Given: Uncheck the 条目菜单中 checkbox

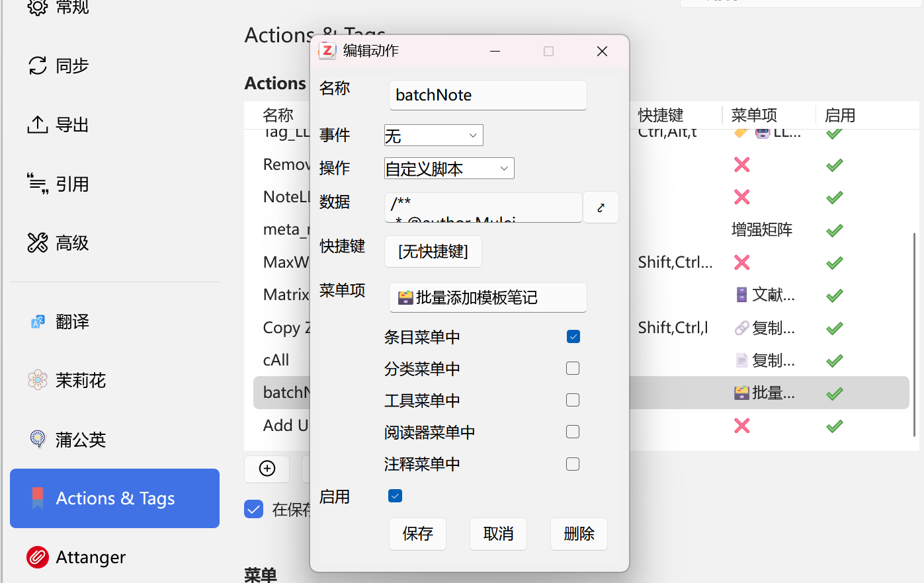Looking at the screenshot, I should pos(573,336).
